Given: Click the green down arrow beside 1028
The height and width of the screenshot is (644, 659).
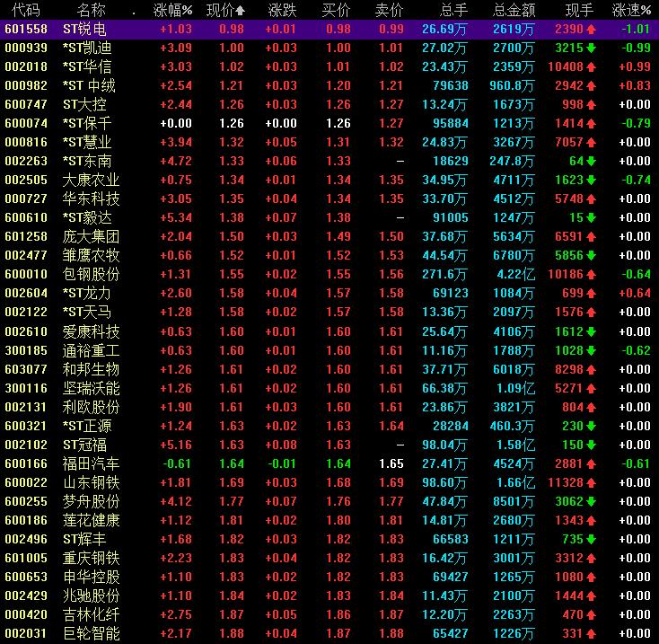Looking at the screenshot, I should 591,351.
